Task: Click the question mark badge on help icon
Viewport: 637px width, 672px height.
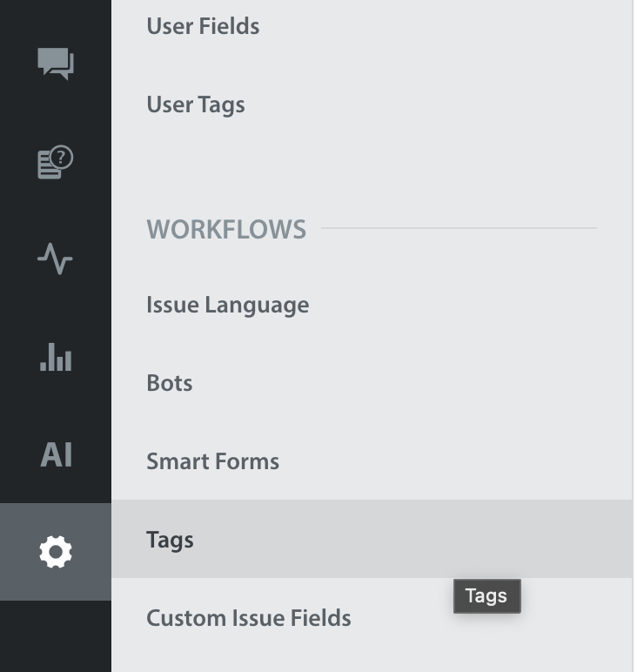Action: click(63, 157)
